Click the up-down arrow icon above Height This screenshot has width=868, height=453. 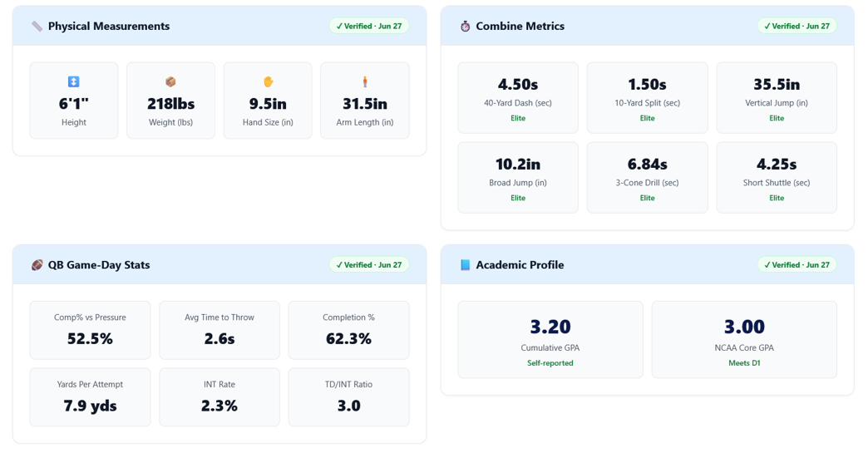coord(74,81)
